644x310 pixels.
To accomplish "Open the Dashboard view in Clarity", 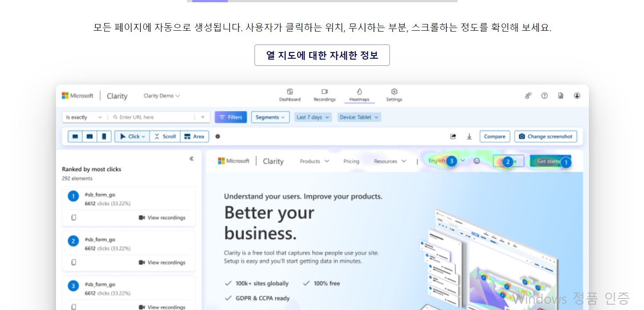I will [290, 95].
